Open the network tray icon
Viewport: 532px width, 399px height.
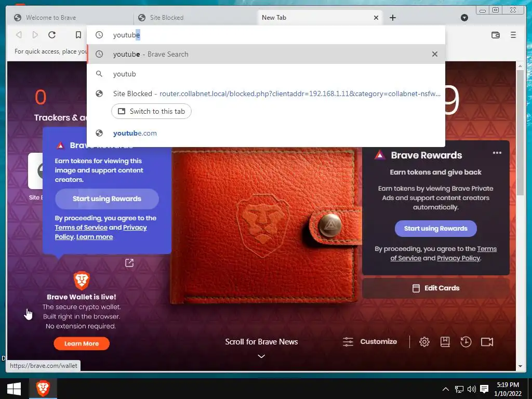point(459,389)
